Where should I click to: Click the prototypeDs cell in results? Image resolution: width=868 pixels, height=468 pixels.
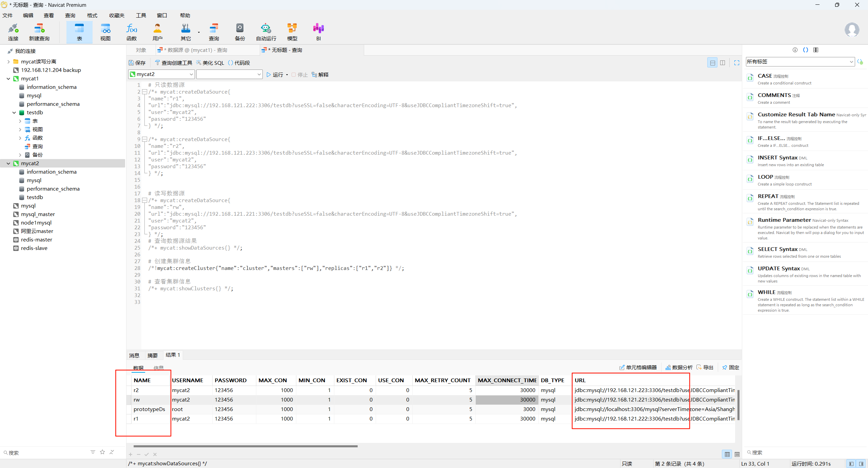(150, 409)
